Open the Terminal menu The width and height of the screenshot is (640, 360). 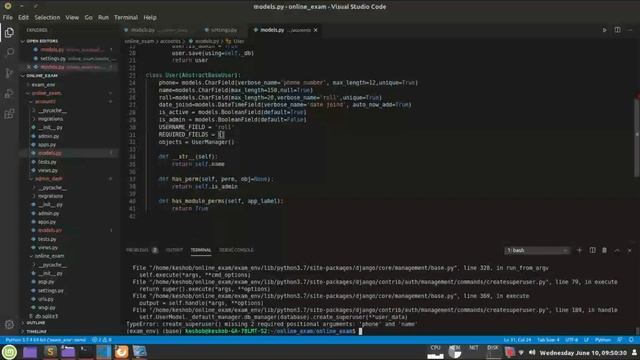click(126, 18)
